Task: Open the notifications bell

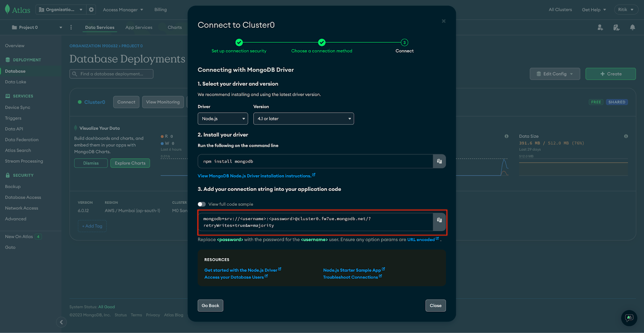Action: coord(632,27)
